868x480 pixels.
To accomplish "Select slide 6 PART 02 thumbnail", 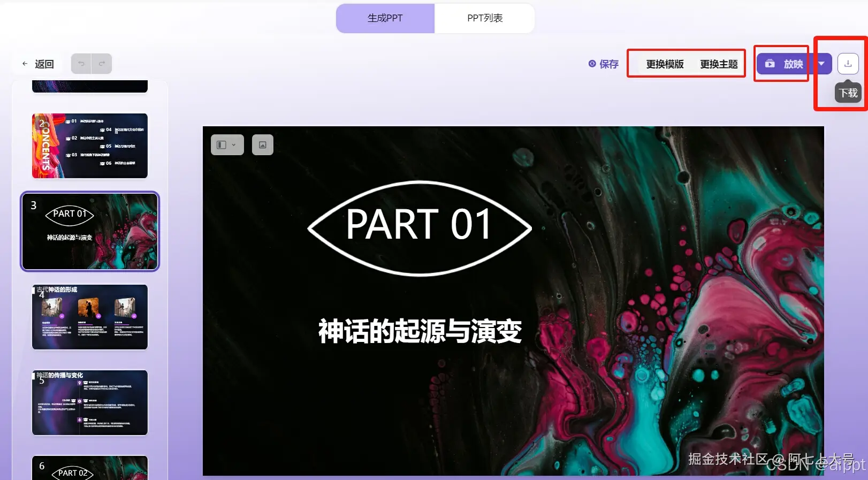I will [90, 468].
